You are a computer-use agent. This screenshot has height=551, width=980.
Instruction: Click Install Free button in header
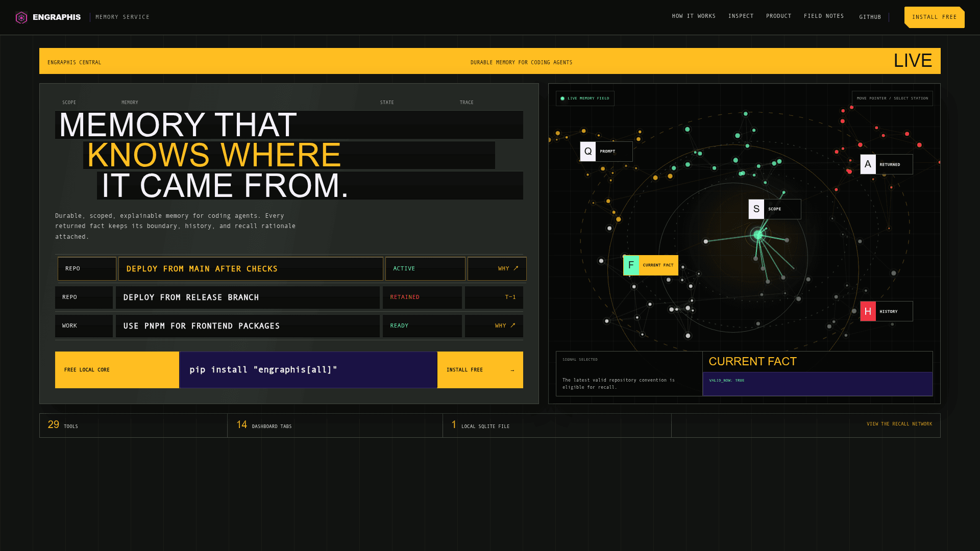[934, 17]
